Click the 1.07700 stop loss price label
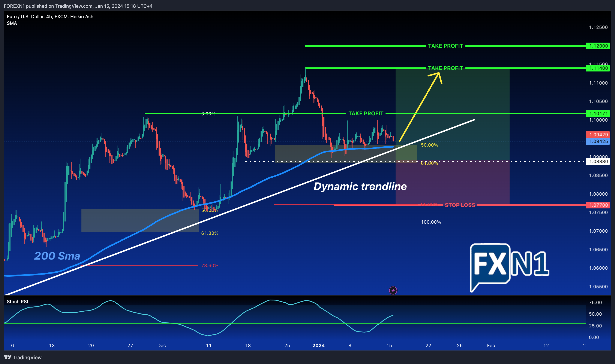The width and height of the screenshot is (615, 364). pos(598,205)
